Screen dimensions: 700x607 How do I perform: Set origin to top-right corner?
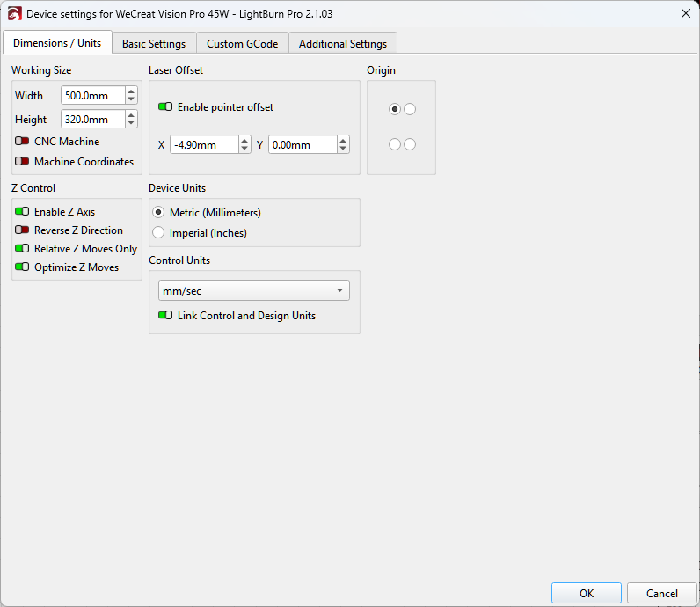point(410,109)
